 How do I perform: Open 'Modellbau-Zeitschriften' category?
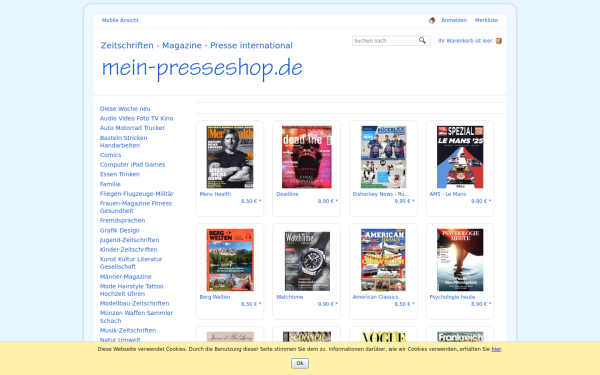pyautogui.click(x=135, y=303)
